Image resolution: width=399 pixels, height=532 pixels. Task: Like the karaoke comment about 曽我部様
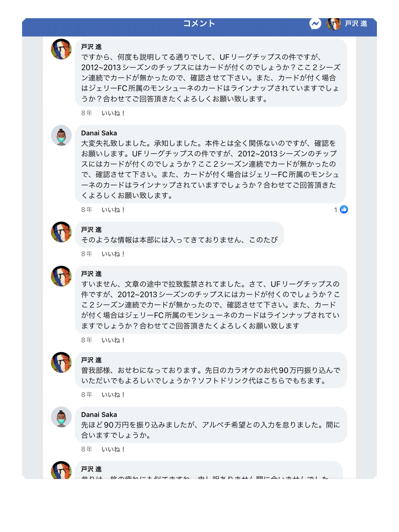point(113,395)
